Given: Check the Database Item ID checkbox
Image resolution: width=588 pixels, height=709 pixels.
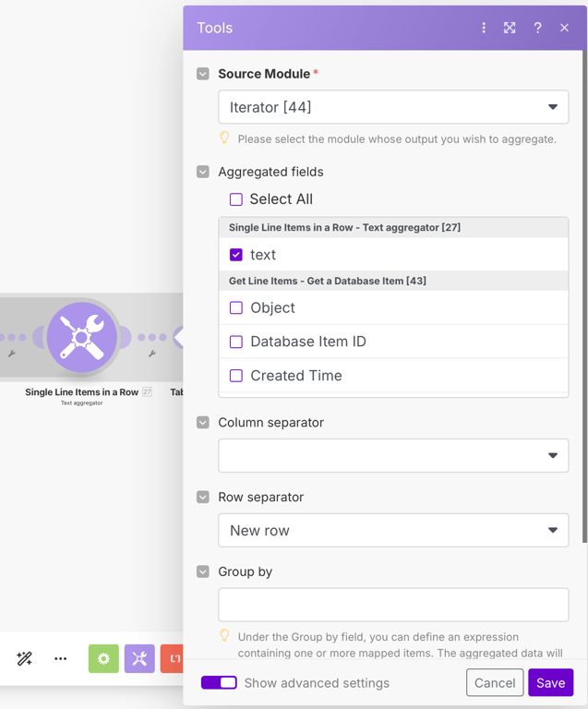Looking at the screenshot, I should (236, 342).
